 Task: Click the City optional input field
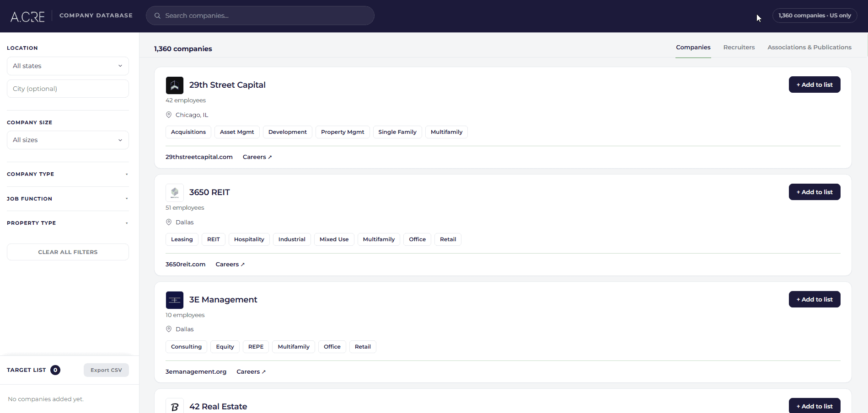coord(68,89)
